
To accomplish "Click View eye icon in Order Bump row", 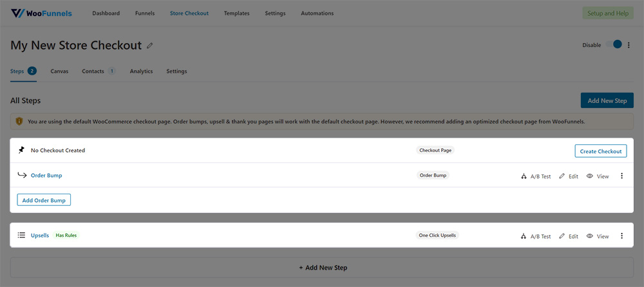I will click(590, 176).
